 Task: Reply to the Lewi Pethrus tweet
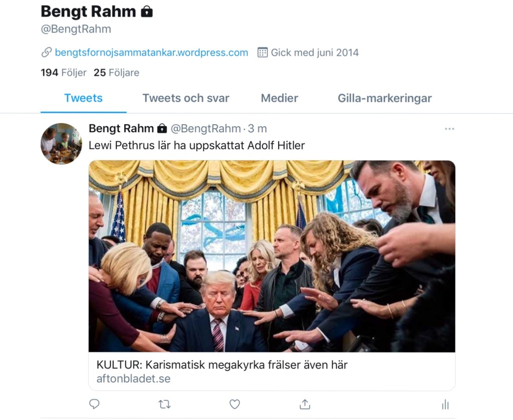pos(94,404)
